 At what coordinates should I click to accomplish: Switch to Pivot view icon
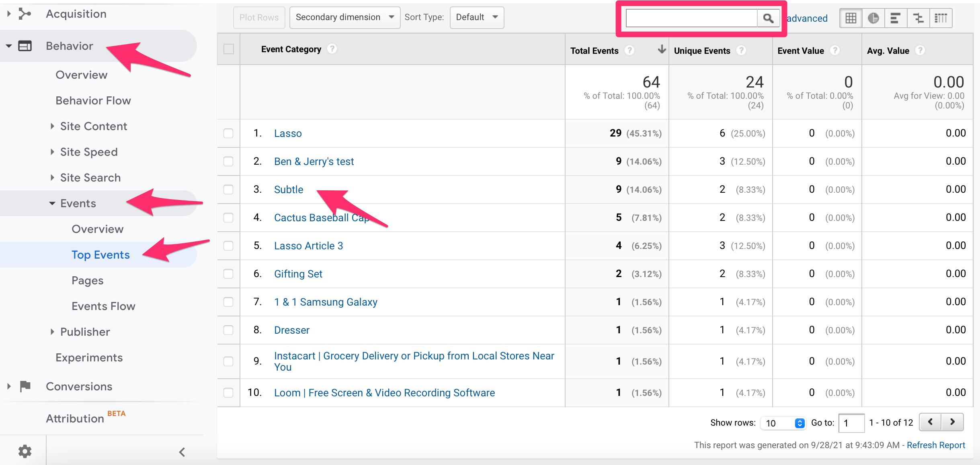tap(941, 18)
